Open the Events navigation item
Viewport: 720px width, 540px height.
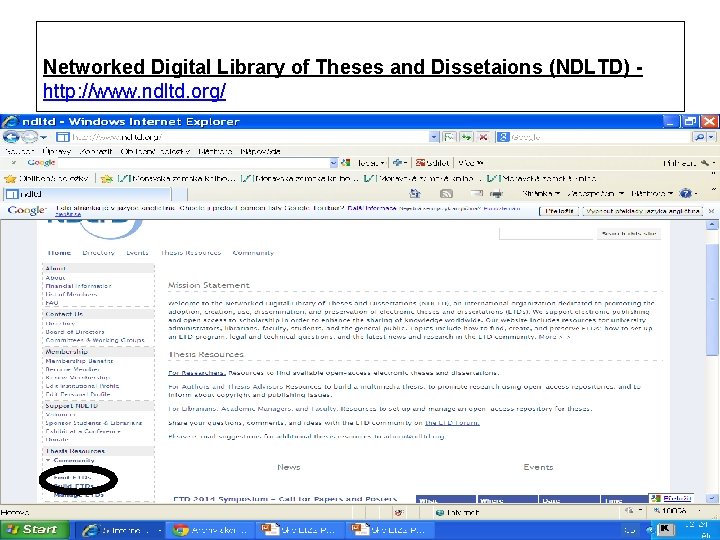point(137,253)
